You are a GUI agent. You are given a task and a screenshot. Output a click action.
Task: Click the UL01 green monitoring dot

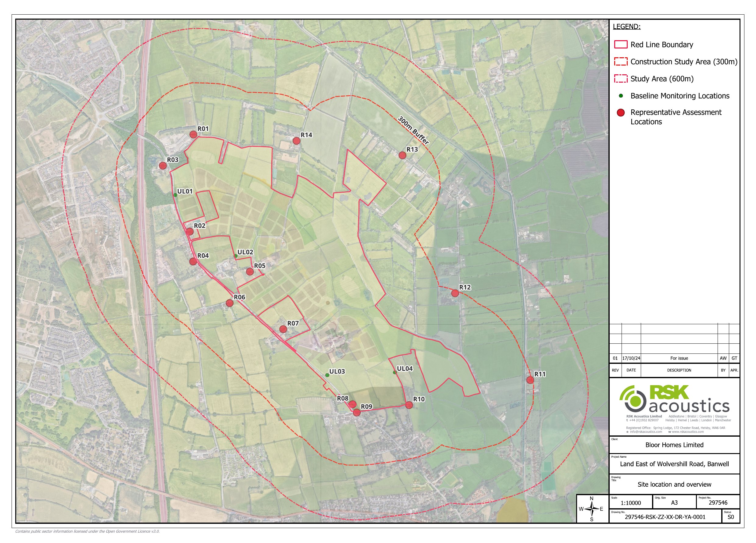click(175, 195)
